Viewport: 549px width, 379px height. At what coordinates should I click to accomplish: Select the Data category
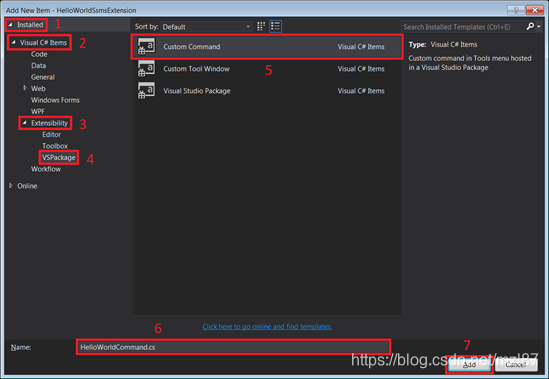[39, 66]
